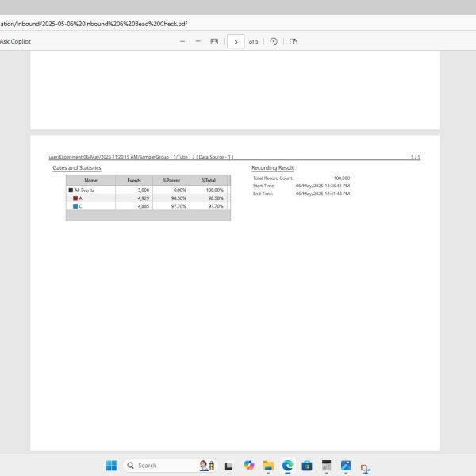The width and height of the screenshot is (476, 476).
Task: Click the browser address bar URL
Action: point(94,24)
